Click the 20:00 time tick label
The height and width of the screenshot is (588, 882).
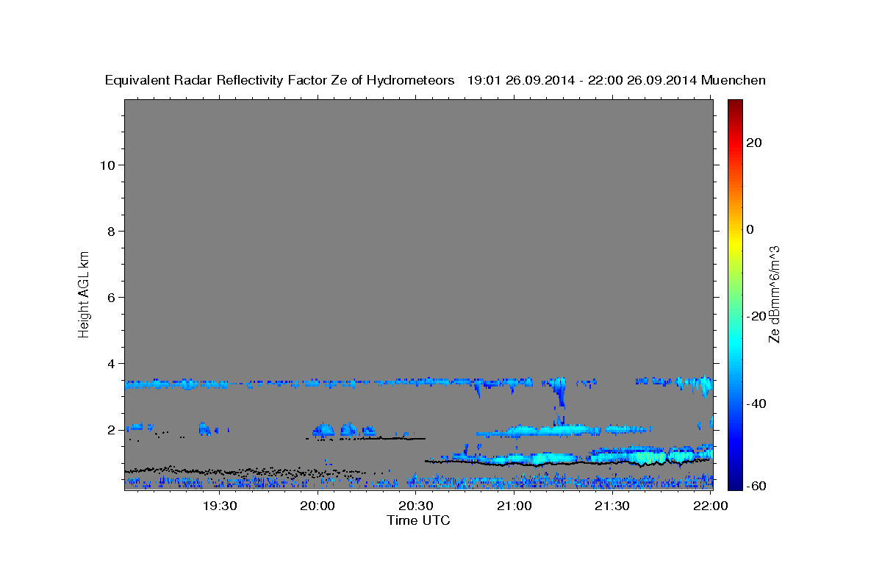pyautogui.click(x=318, y=506)
